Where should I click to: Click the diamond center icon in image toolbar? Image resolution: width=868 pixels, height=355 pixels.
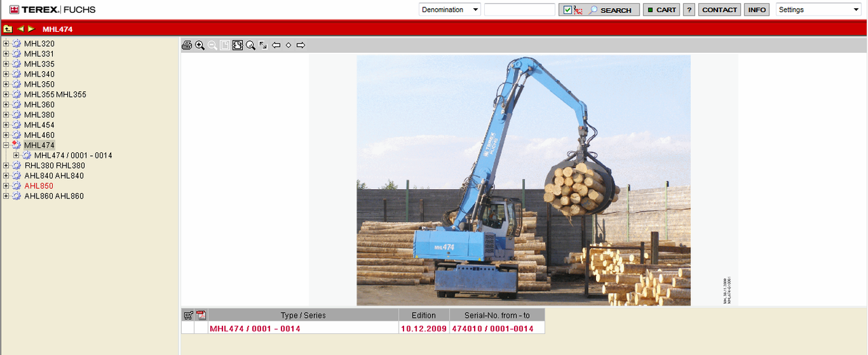pos(288,45)
